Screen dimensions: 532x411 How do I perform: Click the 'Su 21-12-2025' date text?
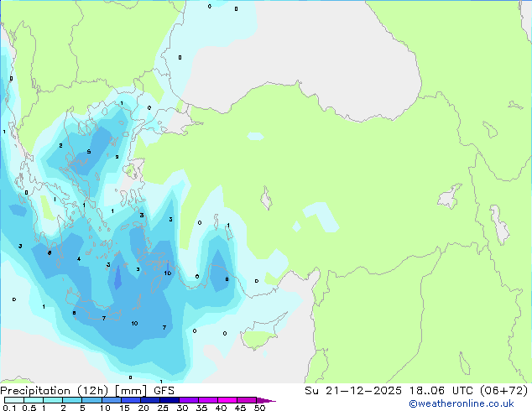[x=353, y=391]
